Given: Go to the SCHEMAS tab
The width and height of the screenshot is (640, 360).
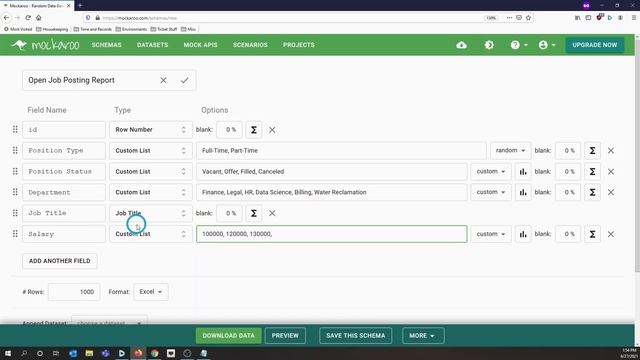Looking at the screenshot, I should [107, 45].
